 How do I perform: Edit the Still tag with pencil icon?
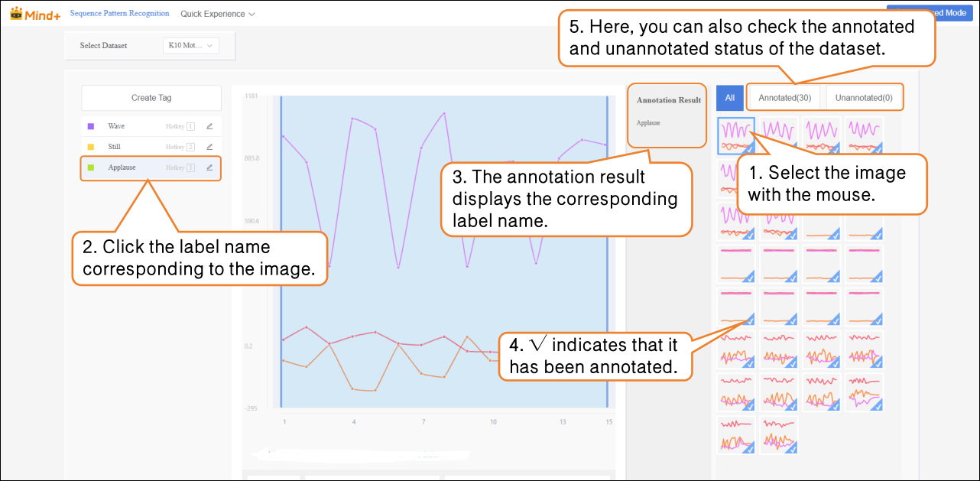coord(209,147)
